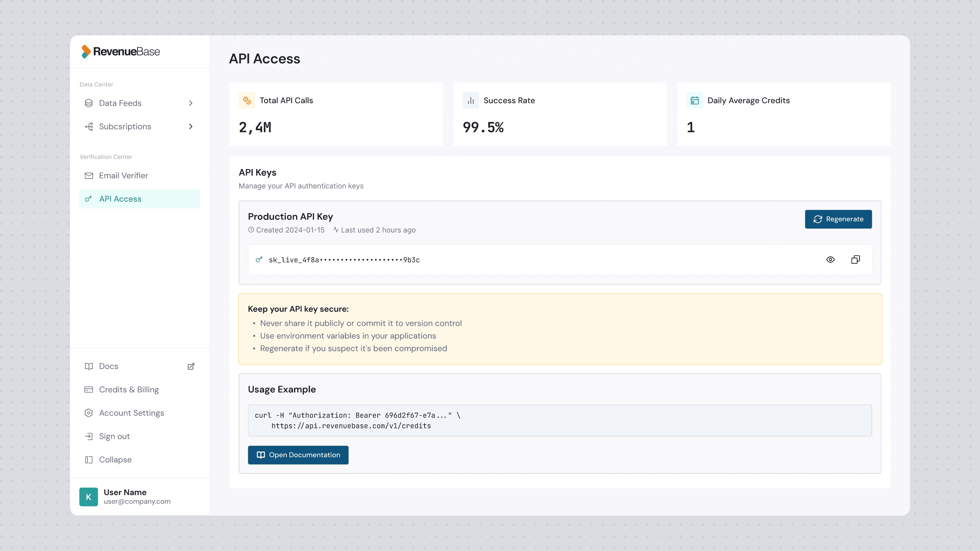This screenshot has width=980, height=551.
Task: Reveal the hidden API key with eye icon
Action: pyautogui.click(x=830, y=259)
